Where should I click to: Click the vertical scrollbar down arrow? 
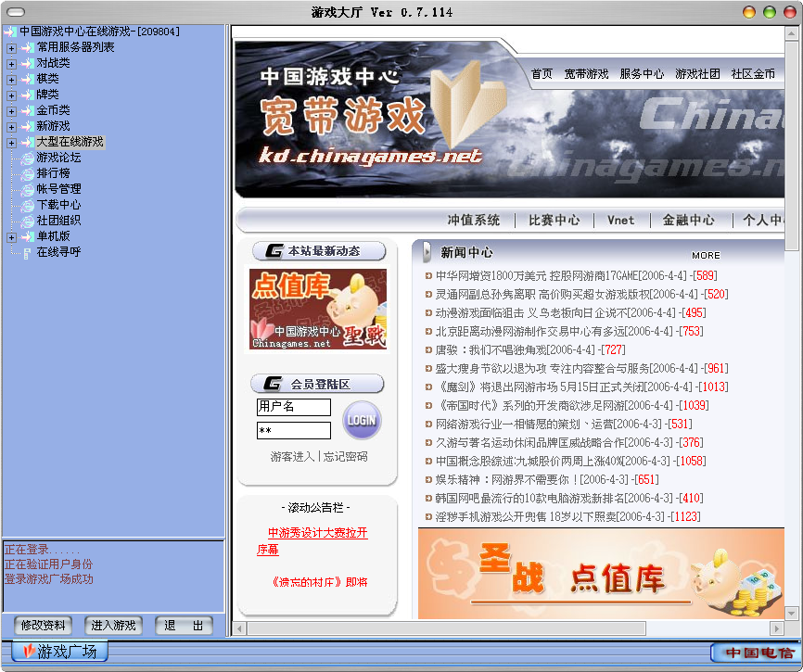click(791, 613)
